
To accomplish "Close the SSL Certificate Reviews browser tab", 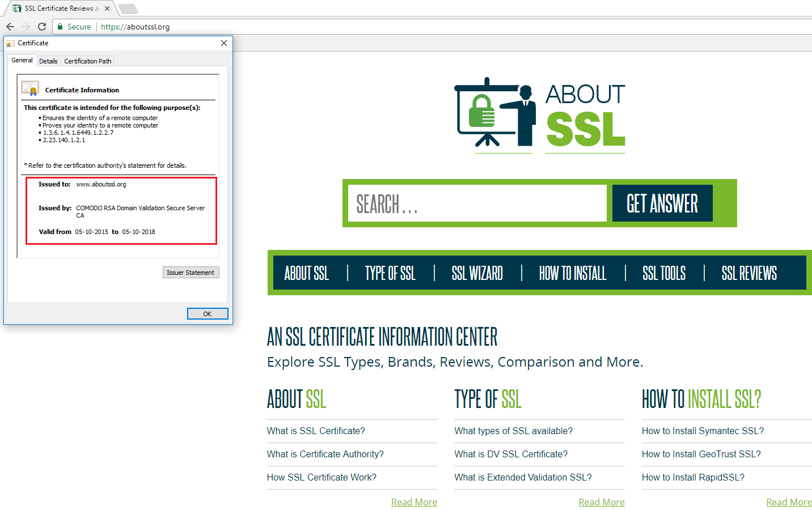I will pyautogui.click(x=107, y=8).
